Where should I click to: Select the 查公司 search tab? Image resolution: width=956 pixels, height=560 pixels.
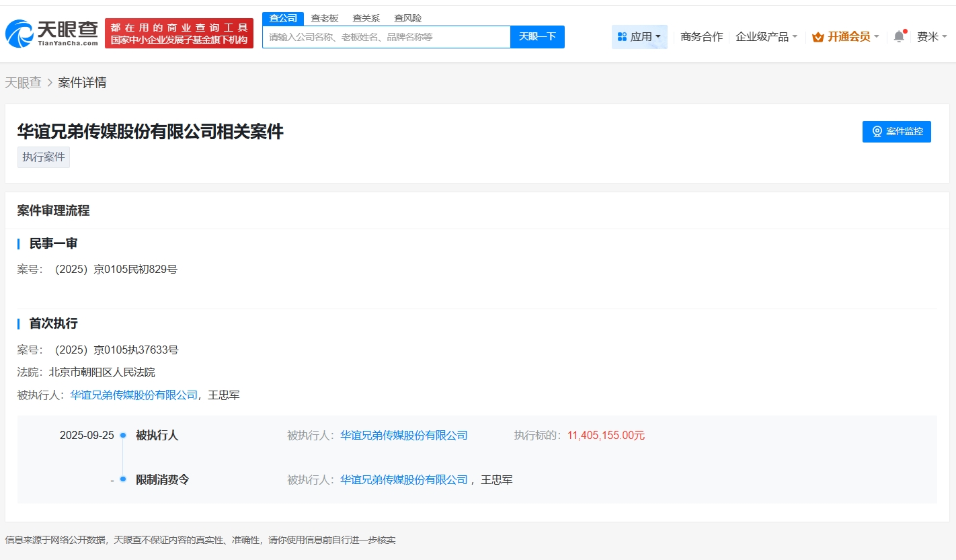pyautogui.click(x=283, y=18)
